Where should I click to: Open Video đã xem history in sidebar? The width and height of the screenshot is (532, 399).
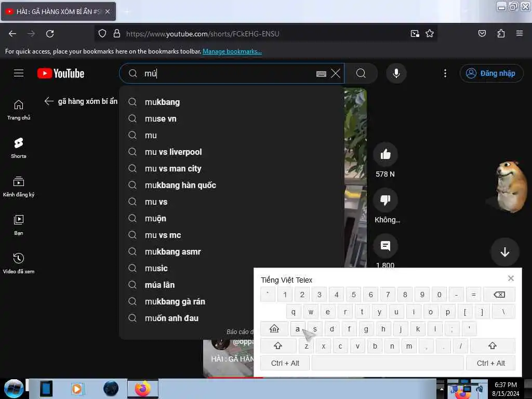pos(19,263)
